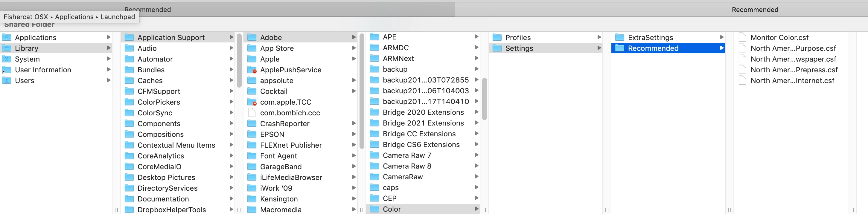Click the CEP folder icon

(374, 198)
